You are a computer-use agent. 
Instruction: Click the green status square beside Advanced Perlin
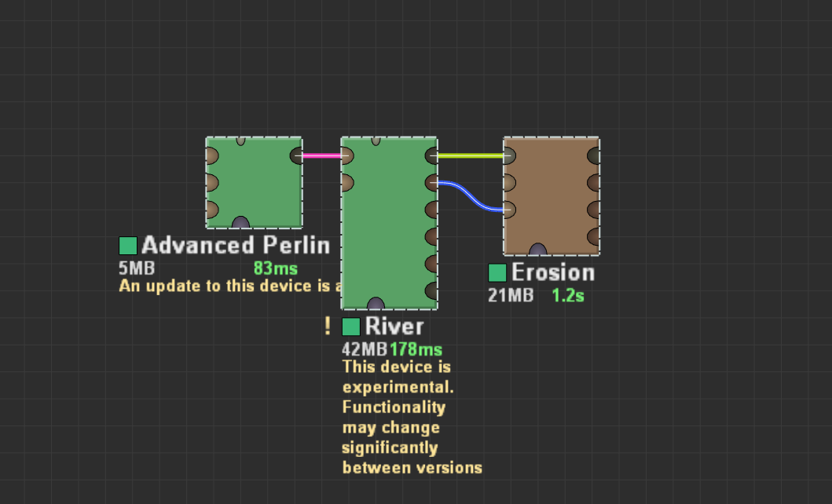pos(127,244)
